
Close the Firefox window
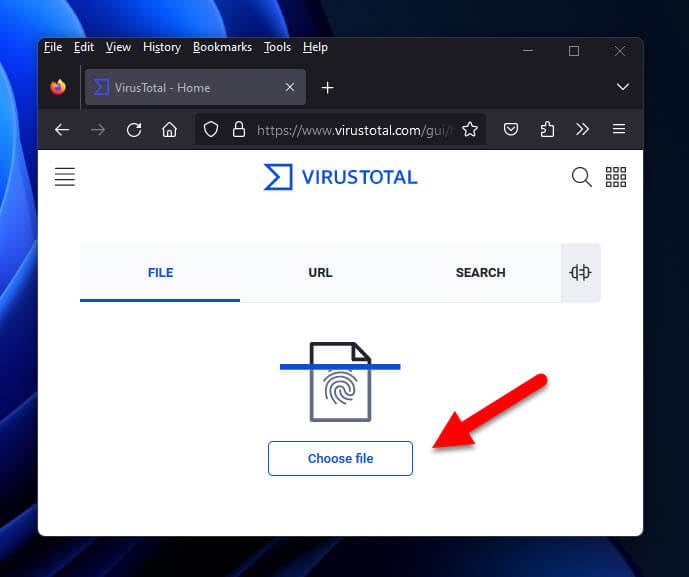tap(620, 51)
